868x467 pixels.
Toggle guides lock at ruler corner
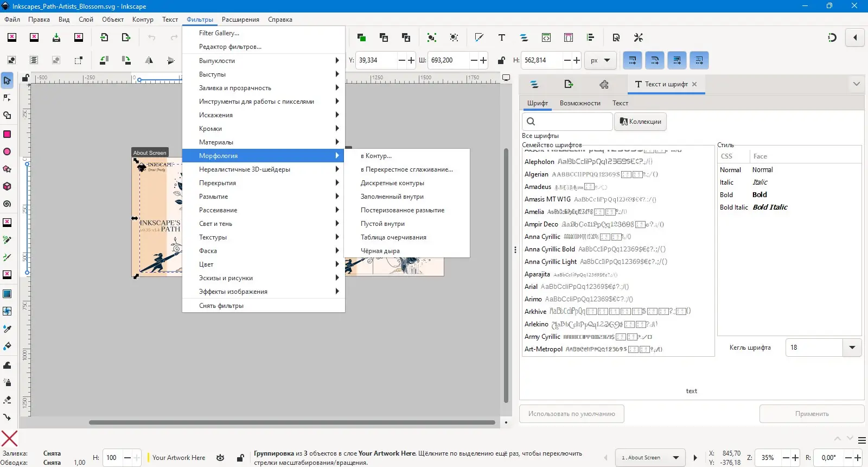pyautogui.click(x=25, y=78)
